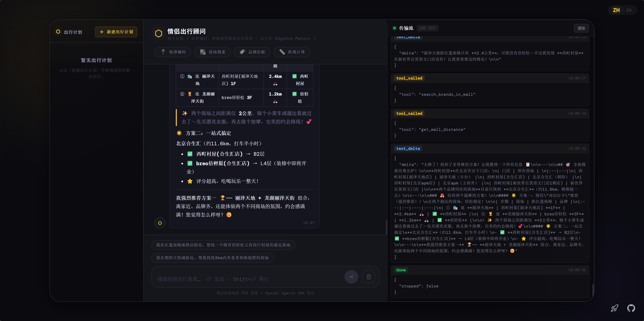The height and width of the screenshot is (321, 644).
Task: Choose the 朝阳大悦城 suggested prompt
Action: pos(212,258)
